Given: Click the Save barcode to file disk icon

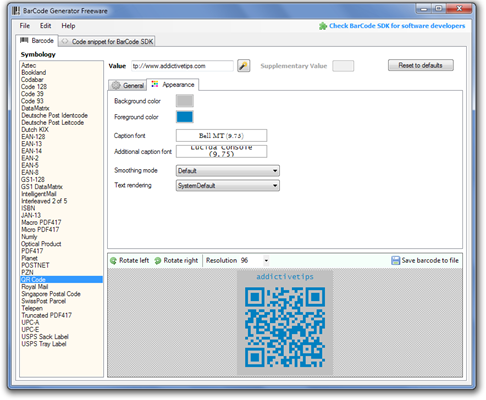Looking at the screenshot, I should [395, 260].
